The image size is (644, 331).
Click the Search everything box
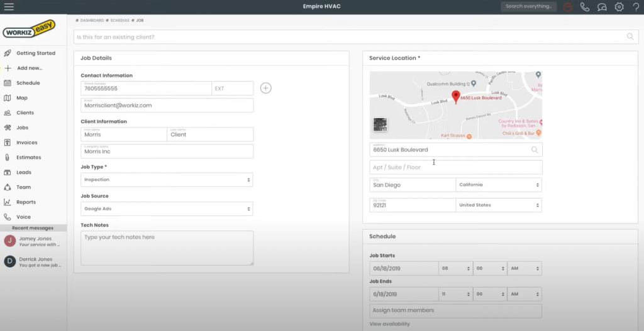click(x=528, y=6)
